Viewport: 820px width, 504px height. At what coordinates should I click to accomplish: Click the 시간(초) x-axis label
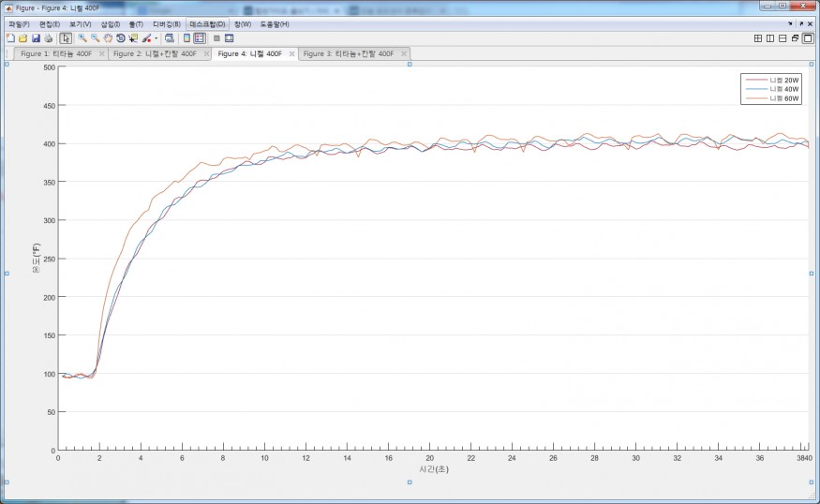[x=434, y=469]
